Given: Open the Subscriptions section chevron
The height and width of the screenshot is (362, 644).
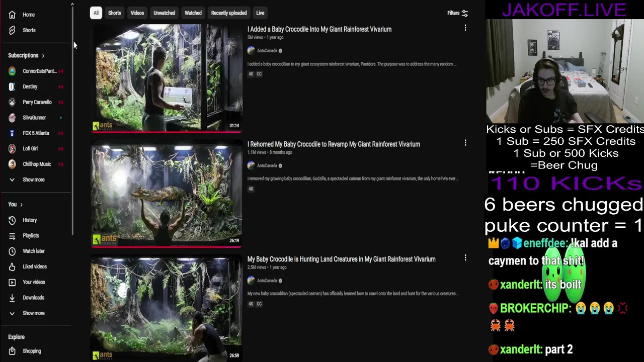Looking at the screenshot, I should click(43, 56).
